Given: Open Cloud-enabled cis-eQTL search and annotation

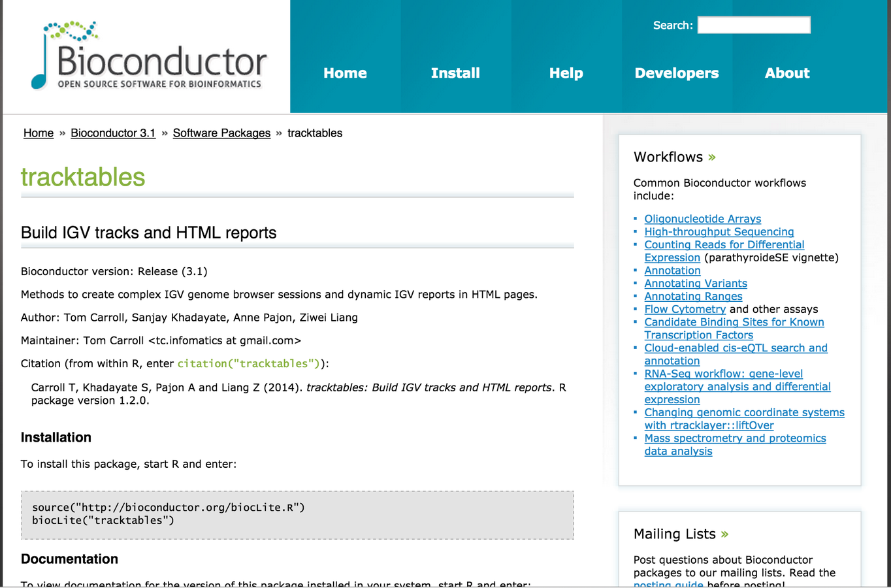Looking at the screenshot, I should pyautogui.click(x=736, y=354).
